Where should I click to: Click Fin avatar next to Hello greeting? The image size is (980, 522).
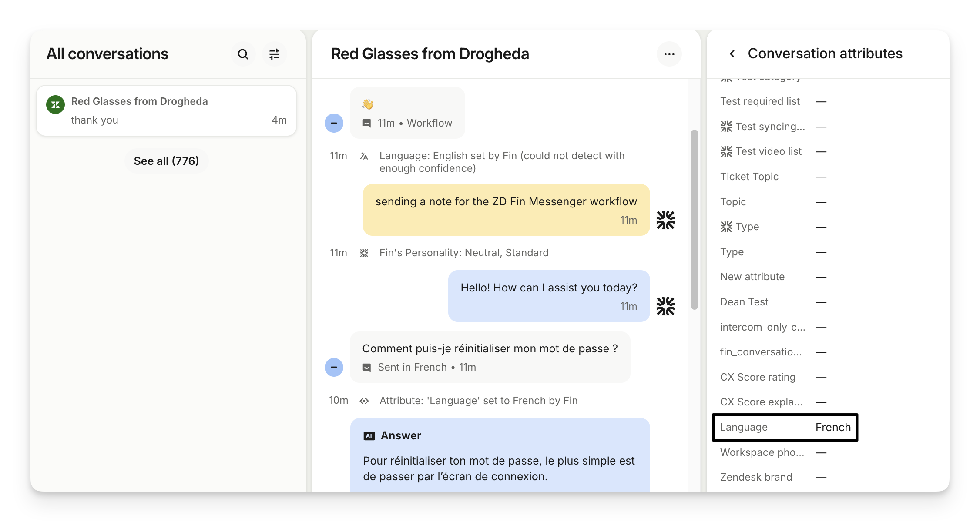click(x=665, y=306)
